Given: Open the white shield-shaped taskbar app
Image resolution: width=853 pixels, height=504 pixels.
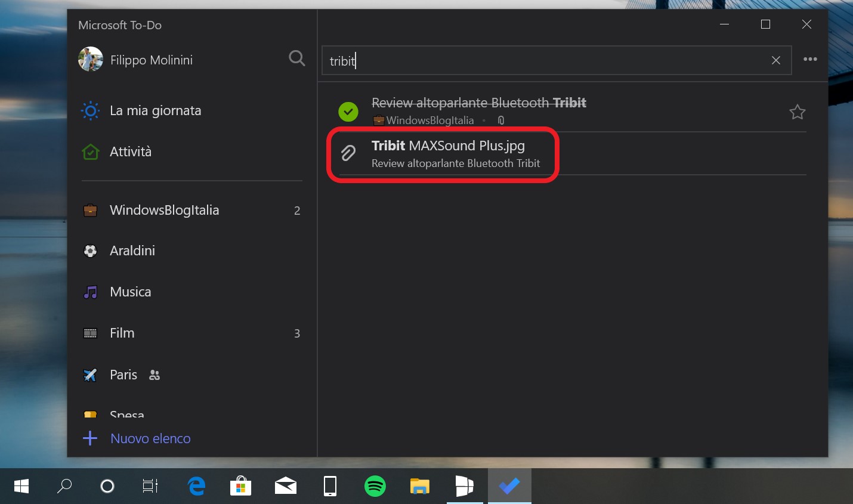Looking at the screenshot, I should pos(465,486).
